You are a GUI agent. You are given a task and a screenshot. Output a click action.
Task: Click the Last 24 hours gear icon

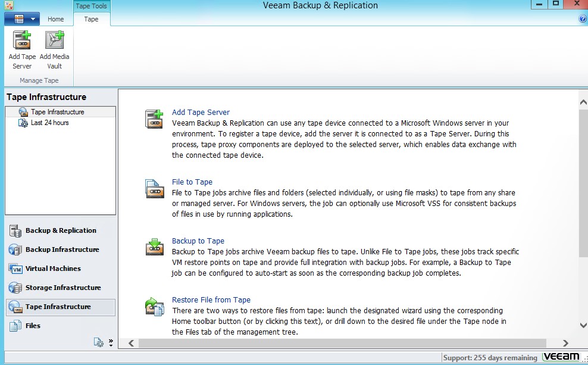23,123
